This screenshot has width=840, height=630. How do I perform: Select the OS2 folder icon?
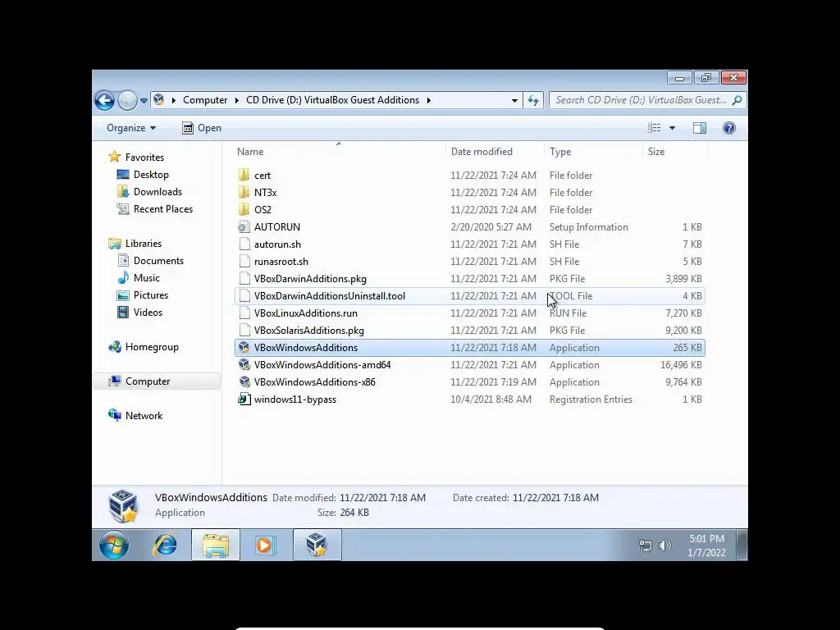click(x=244, y=209)
